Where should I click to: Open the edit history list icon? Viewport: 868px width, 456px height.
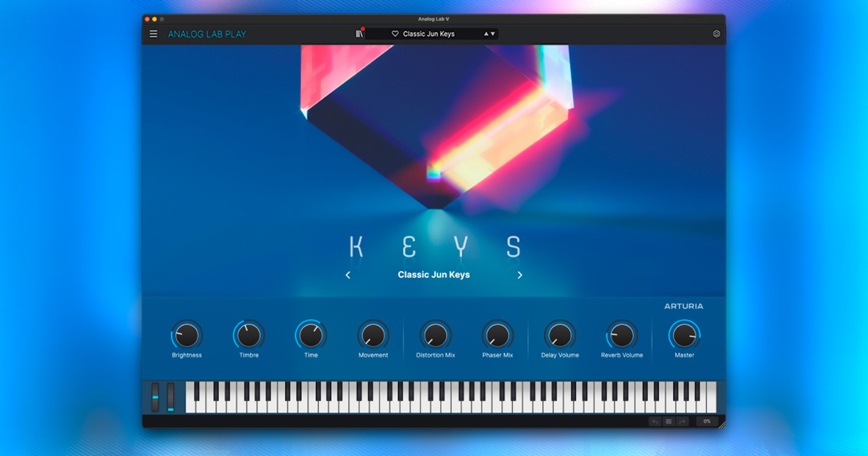669,422
